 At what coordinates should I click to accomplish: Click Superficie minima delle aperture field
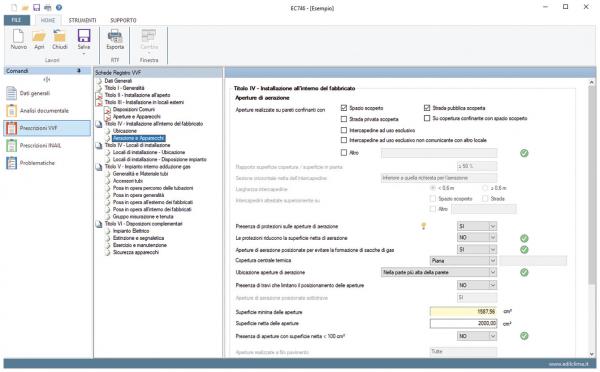463,312
